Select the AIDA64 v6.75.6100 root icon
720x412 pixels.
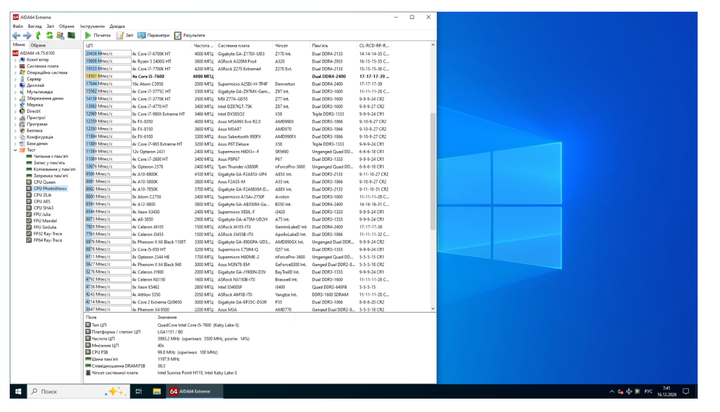(15, 53)
